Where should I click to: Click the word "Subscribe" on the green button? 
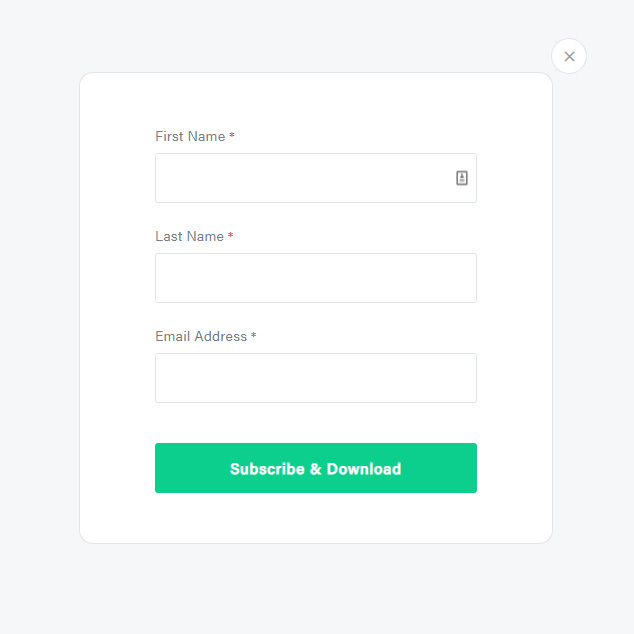click(265, 469)
